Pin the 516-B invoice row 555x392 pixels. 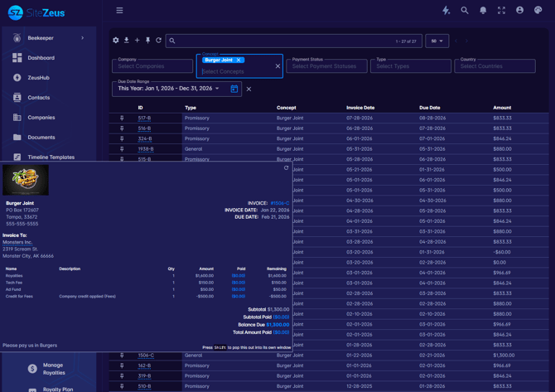[x=122, y=128]
